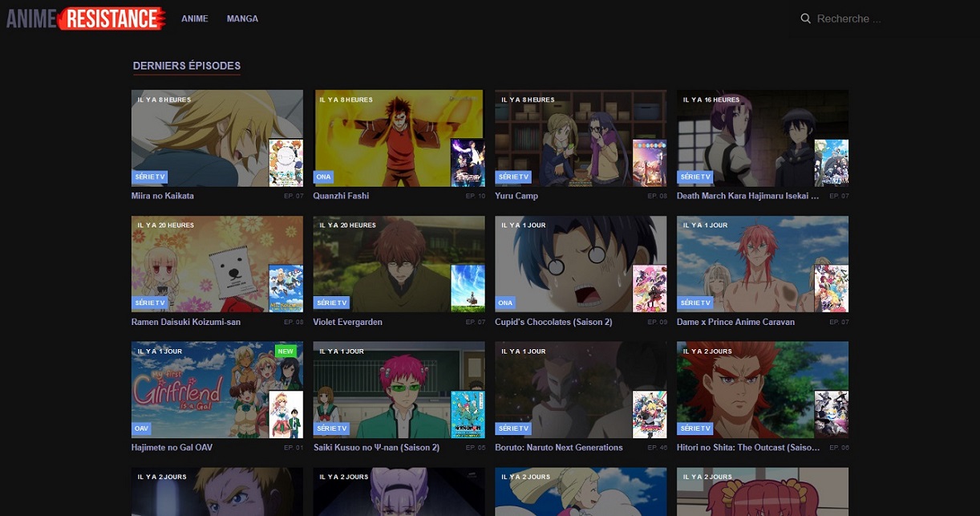Click the Cupid's Chocolates (Saison 2) title
Screen dimensions: 980x516
tap(553, 322)
